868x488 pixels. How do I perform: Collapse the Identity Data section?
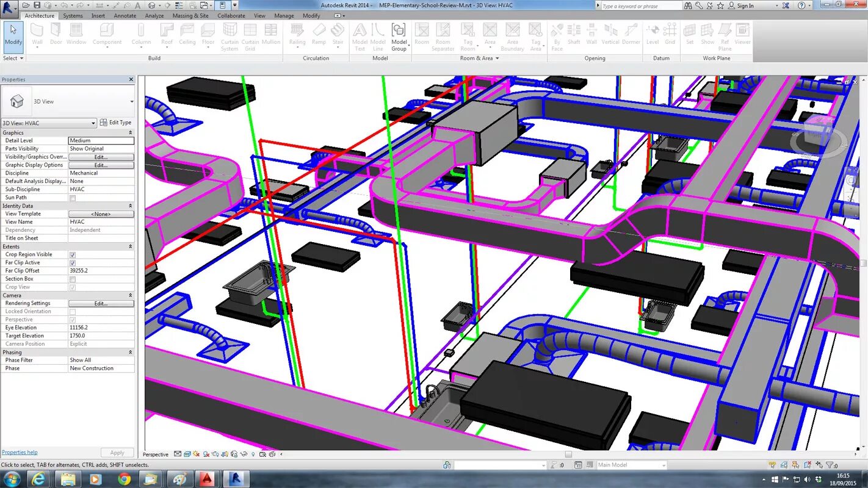tap(130, 206)
